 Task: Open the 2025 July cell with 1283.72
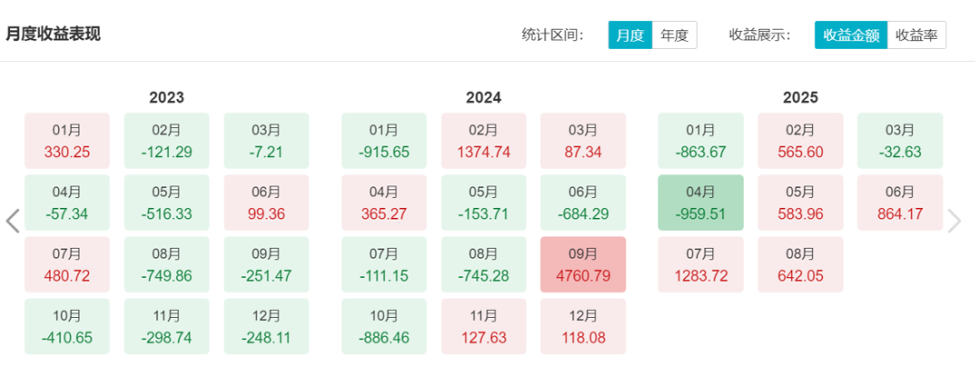(x=701, y=264)
